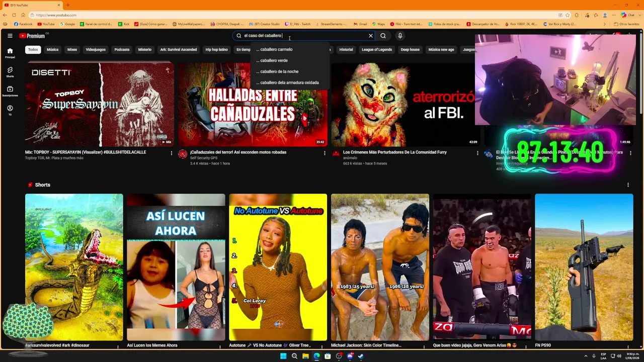Open the Kick bookmark
Screen dimensions: 644x362
pyautogui.click(x=124, y=24)
